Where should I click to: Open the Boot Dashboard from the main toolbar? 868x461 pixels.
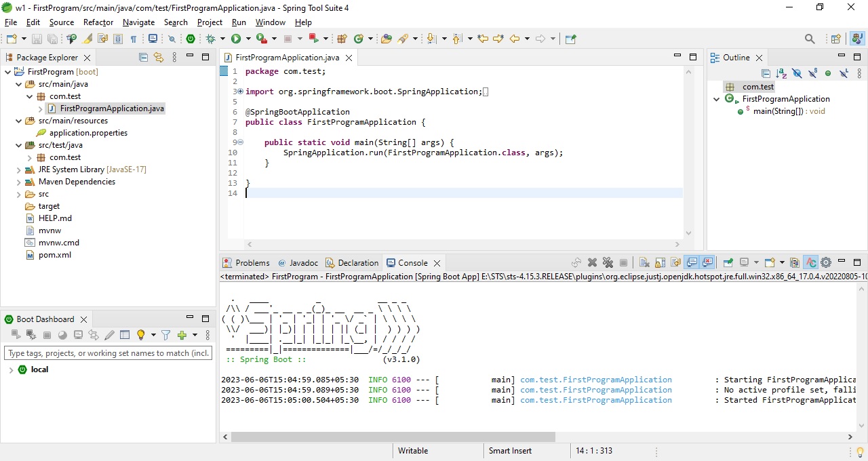pos(191,39)
